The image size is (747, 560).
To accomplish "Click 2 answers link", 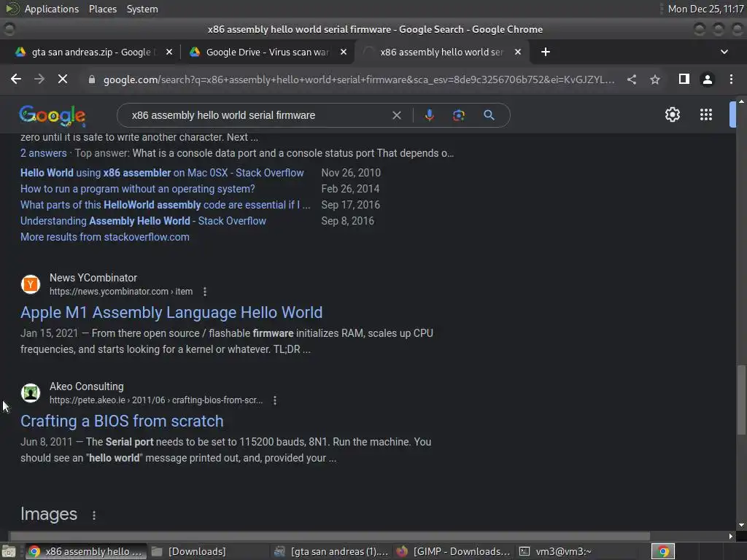I will click(43, 153).
